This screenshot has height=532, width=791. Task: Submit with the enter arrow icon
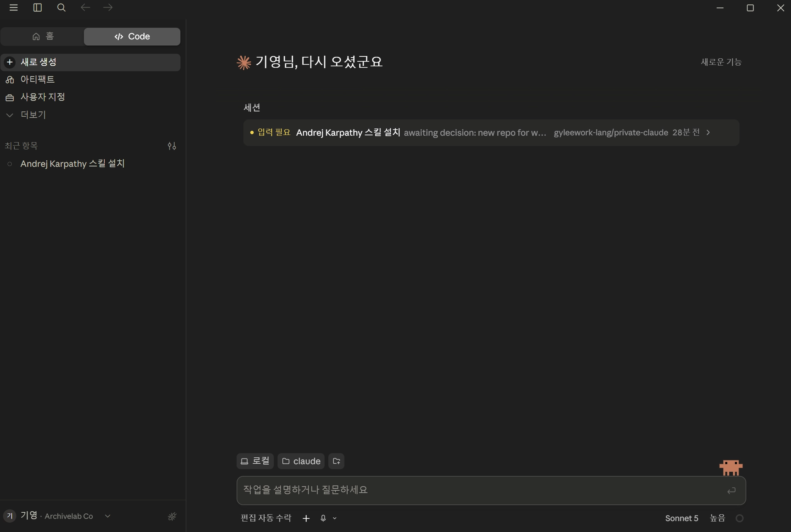coord(731,491)
